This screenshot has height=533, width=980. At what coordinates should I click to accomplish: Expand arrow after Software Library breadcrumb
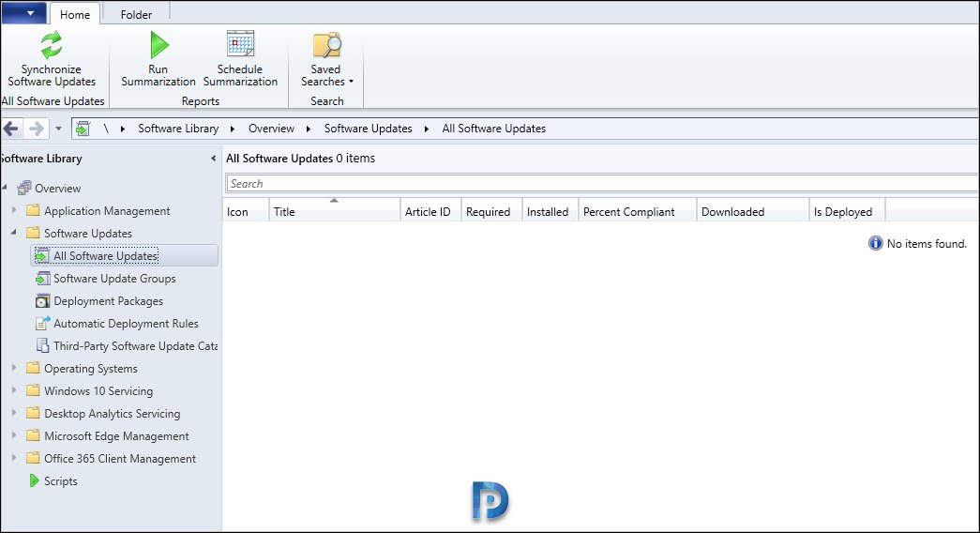(233, 129)
